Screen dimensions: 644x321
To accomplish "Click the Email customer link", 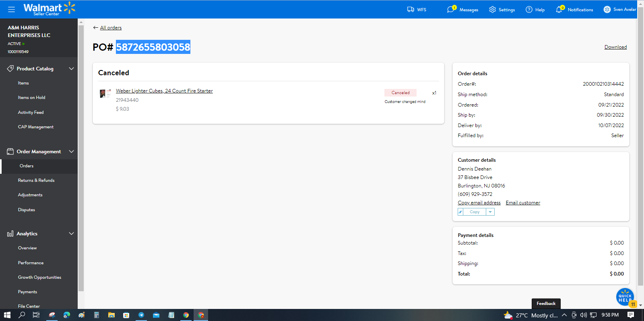I will [x=523, y=203].
